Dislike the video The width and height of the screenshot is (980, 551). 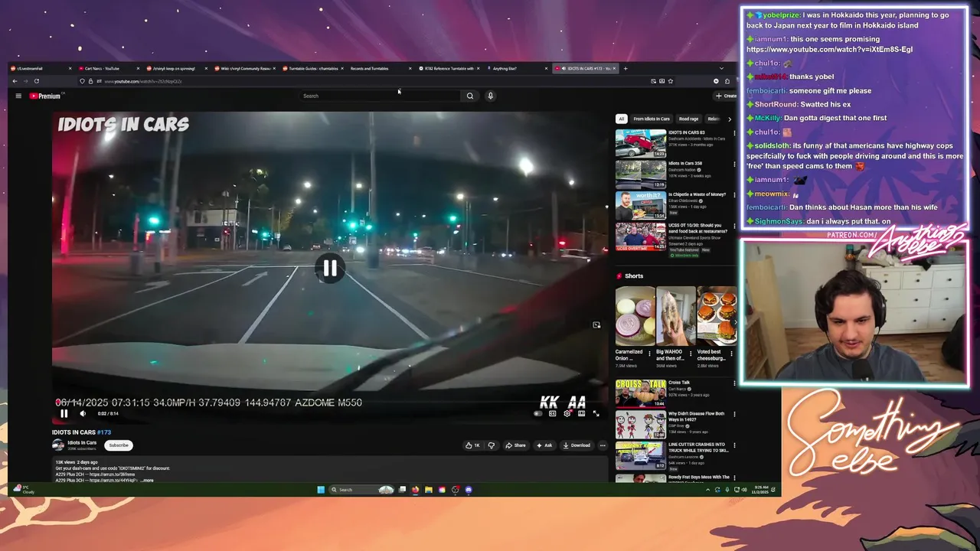[492, 445]
